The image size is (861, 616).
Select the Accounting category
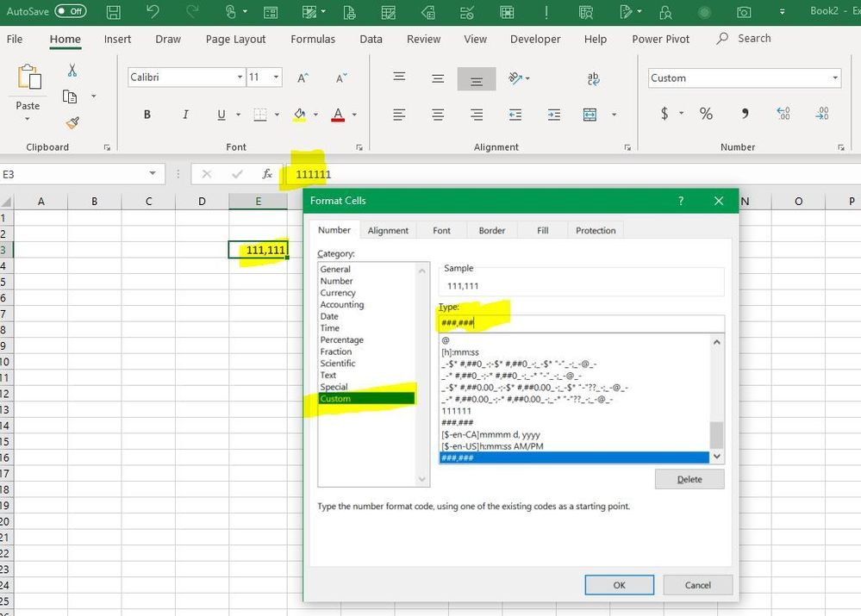pyautogui.click(x=341, y=305)
